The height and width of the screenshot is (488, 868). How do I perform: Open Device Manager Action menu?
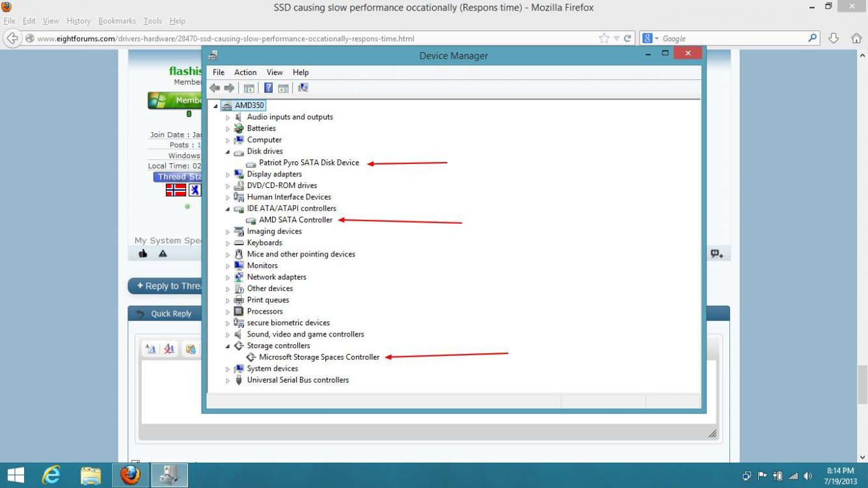click(245, 72)
